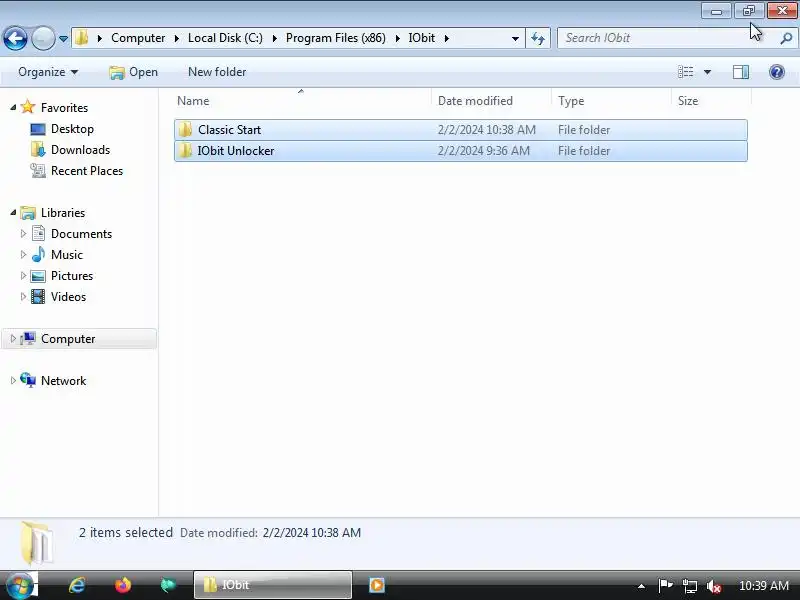Refresh the IObit folder view
Screen dimensions: 800x600
click(x=538, y=38)
